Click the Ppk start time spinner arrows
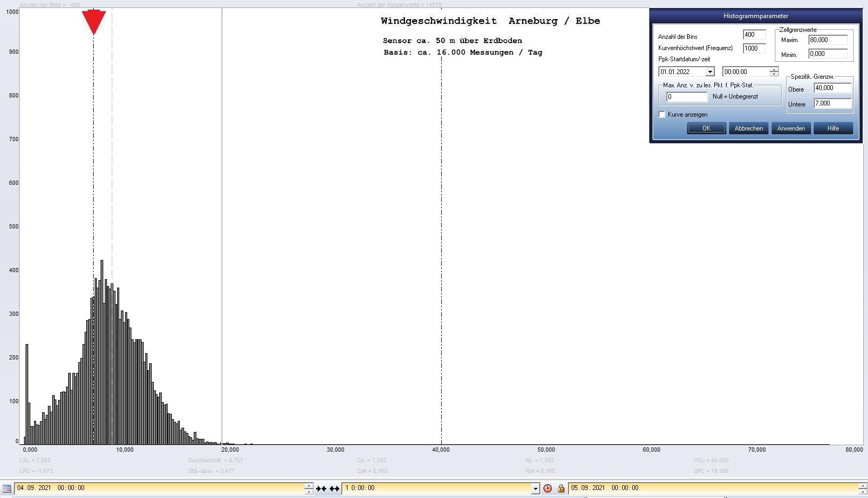 [774, 72]
